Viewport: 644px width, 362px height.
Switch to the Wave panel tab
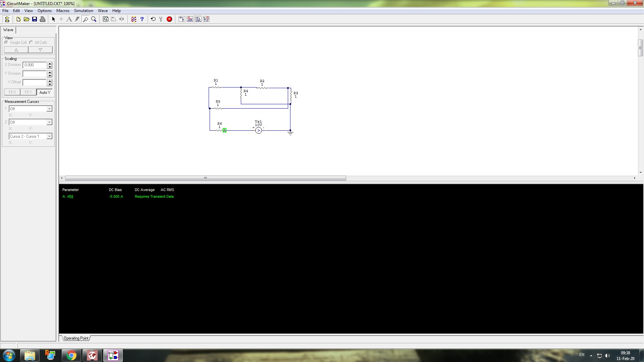(x=8, y=30)
